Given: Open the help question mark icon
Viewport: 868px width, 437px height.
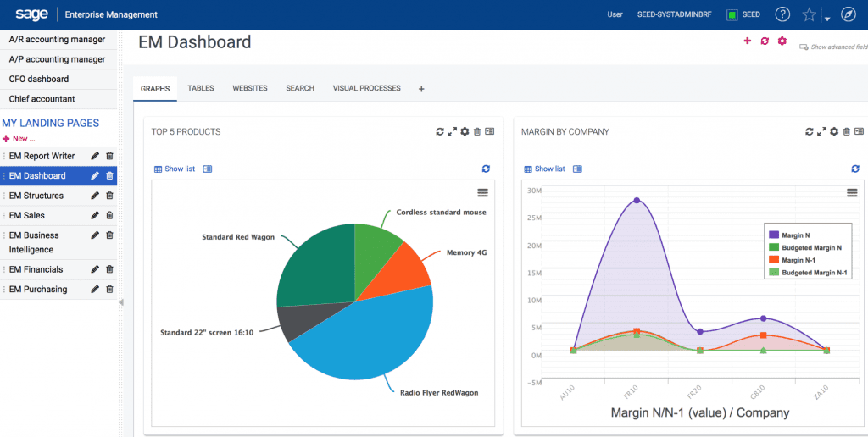Looking at the screenshot, I should [x=782, y=15].
